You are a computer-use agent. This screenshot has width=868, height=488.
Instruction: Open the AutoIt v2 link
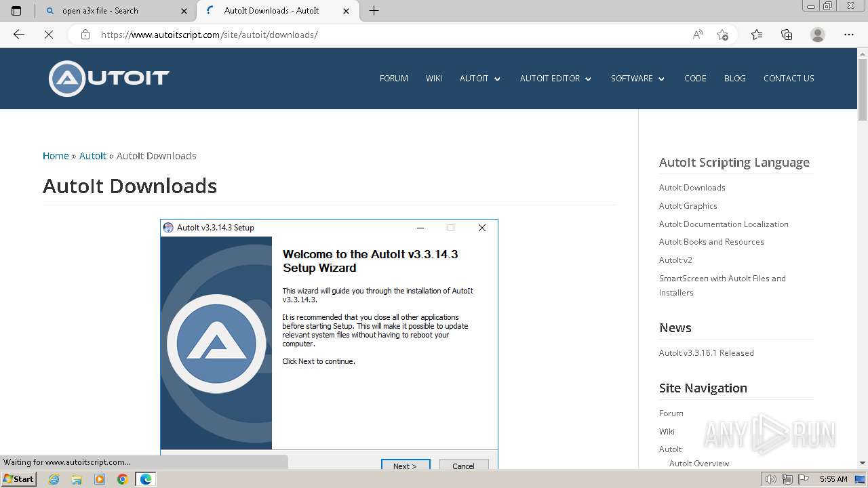point(675,260)
